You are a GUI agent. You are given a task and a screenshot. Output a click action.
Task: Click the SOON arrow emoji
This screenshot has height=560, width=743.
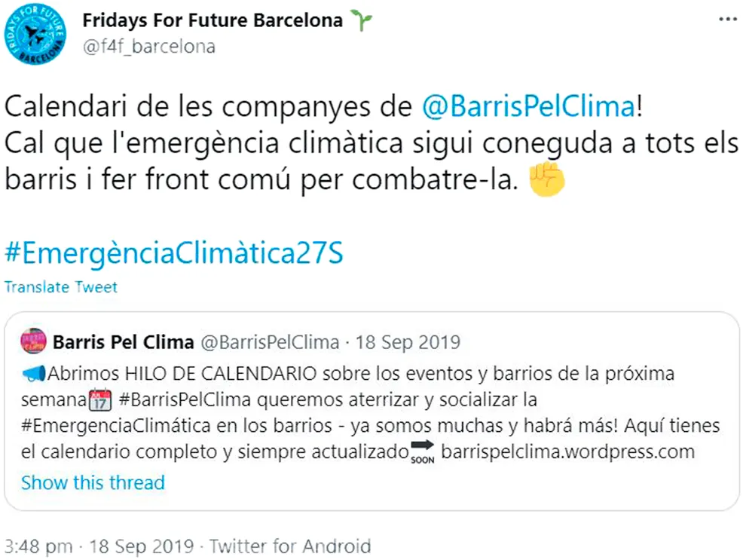(423, 451)
